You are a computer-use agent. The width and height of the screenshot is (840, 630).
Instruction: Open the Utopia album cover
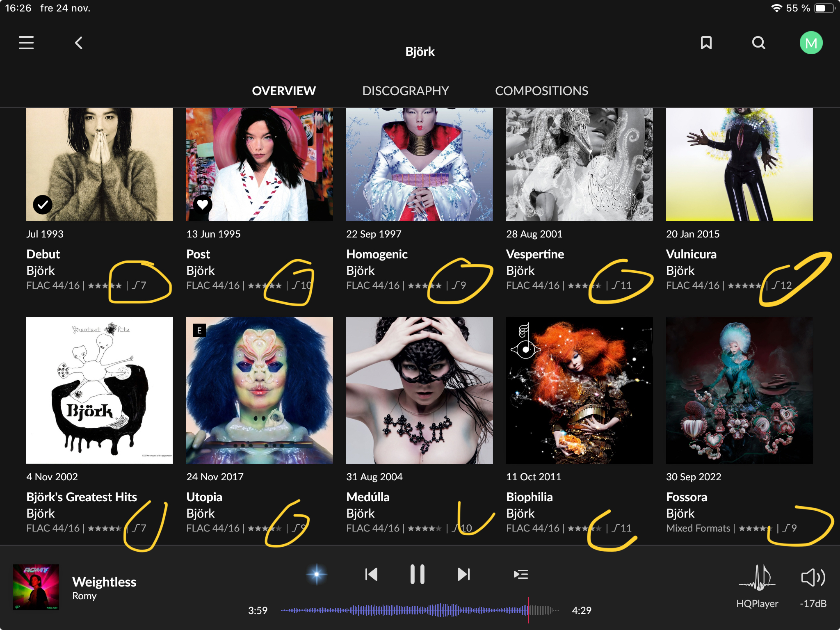point(260,390)
